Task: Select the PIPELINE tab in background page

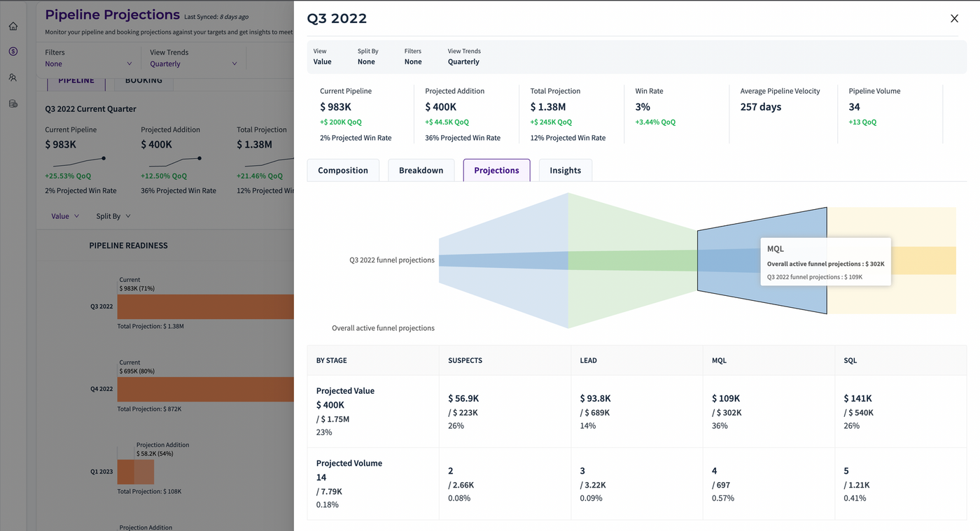Action: click(x=76, y=81)
